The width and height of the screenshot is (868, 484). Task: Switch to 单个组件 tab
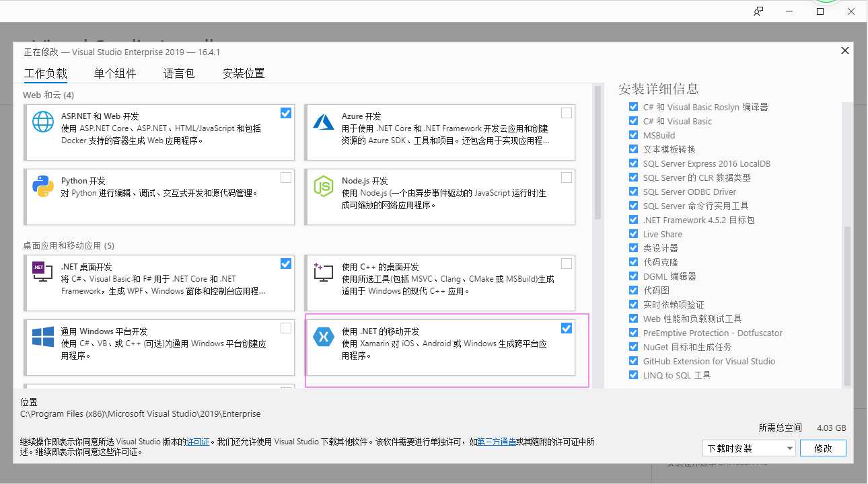point(115,73)
